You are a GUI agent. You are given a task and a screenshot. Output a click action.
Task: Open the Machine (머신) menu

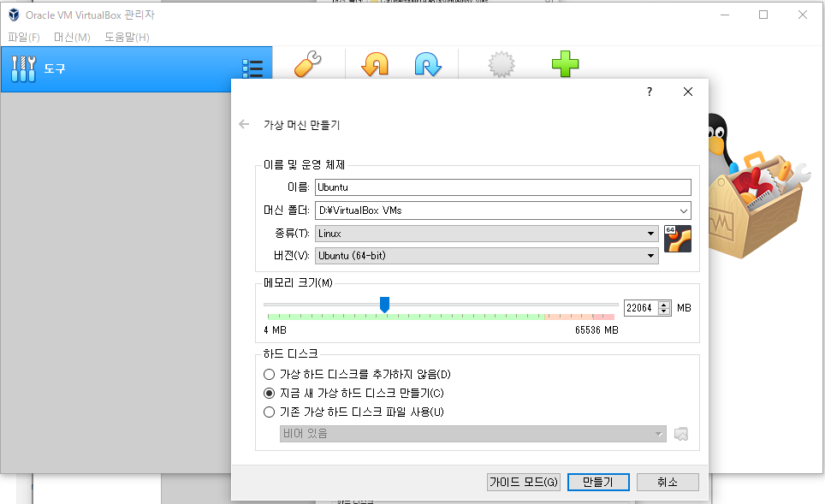(x=72, y=38)
